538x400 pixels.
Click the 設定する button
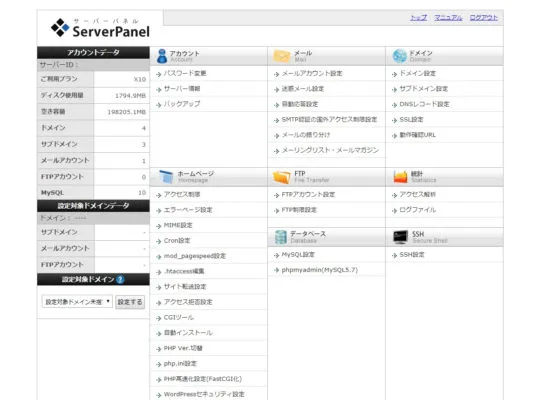tap(130, 302)
